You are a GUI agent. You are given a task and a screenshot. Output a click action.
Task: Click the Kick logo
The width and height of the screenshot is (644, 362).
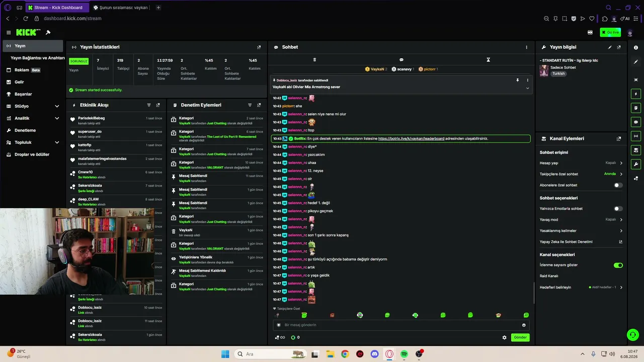point(28,32)
